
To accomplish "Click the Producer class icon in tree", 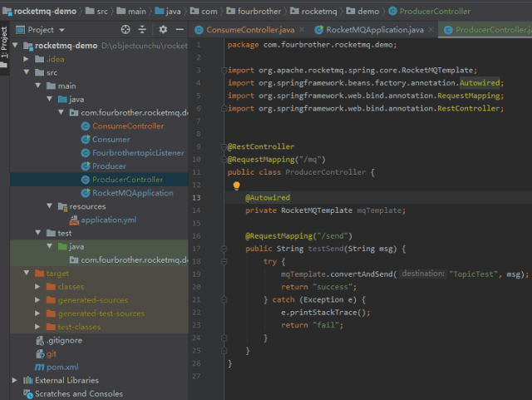I will pyautogui.click(x=86, y=166).
